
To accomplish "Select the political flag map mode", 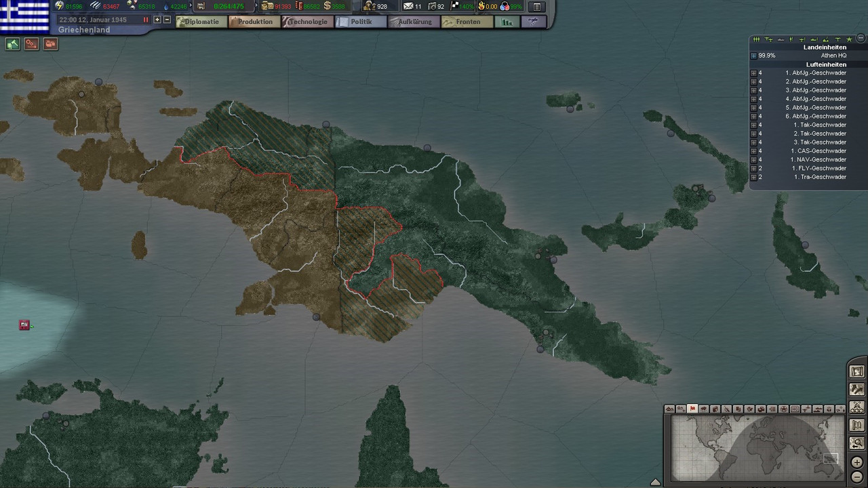I will coord(692,409).
